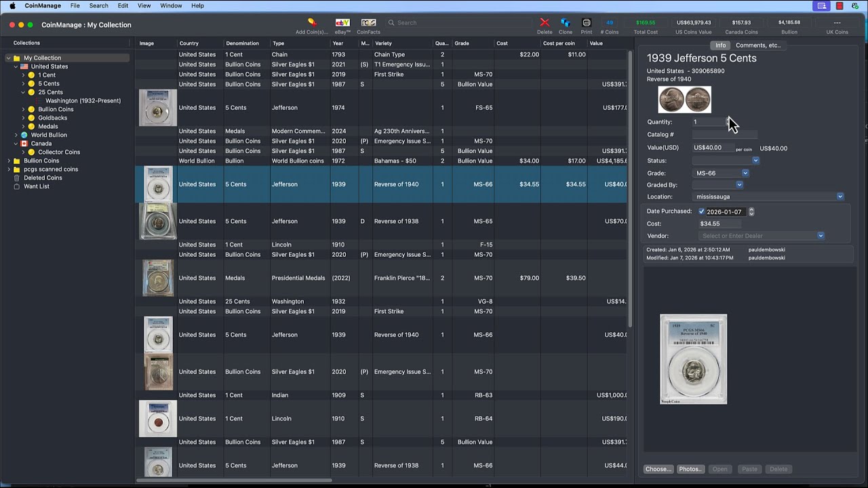Screen dimensions: 868x488
Task: Click the Medals coin icon in sidebar
Action: point(31,127)
